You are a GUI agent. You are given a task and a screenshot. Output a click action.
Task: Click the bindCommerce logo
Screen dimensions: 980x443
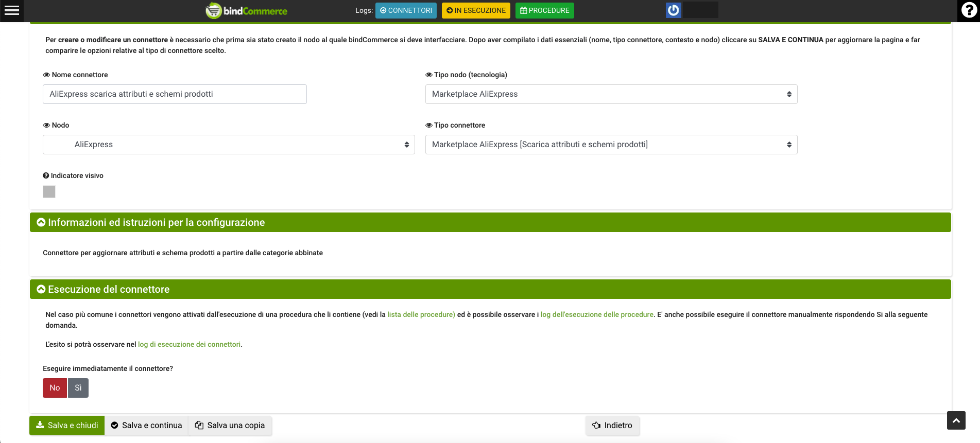click(247, 11)
